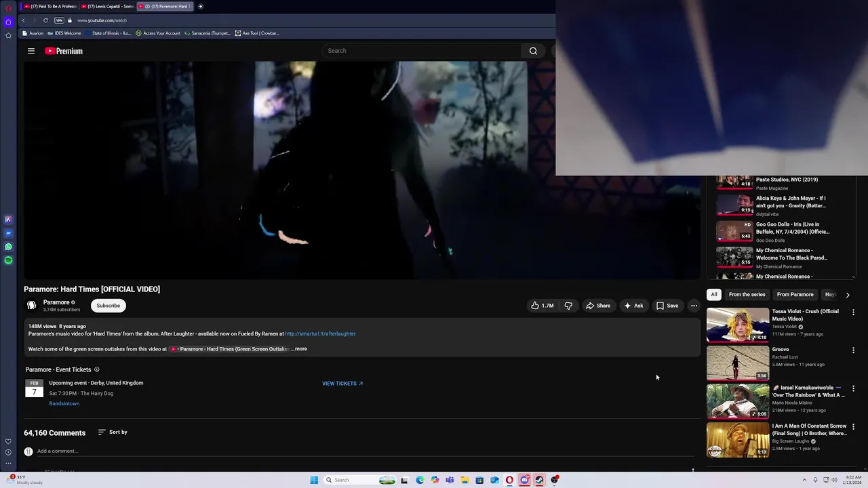This screenshot has height=488, width=868.
Task: Click View Tickets for Derby event
Action: pyautogui.click(x=342, y=384)
